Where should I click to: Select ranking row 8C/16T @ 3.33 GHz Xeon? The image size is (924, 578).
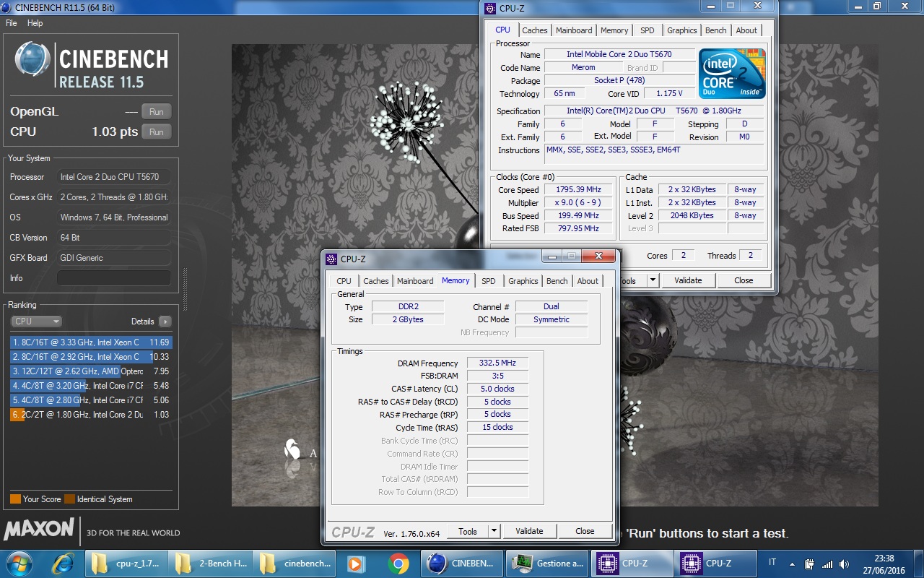[91, 342]
